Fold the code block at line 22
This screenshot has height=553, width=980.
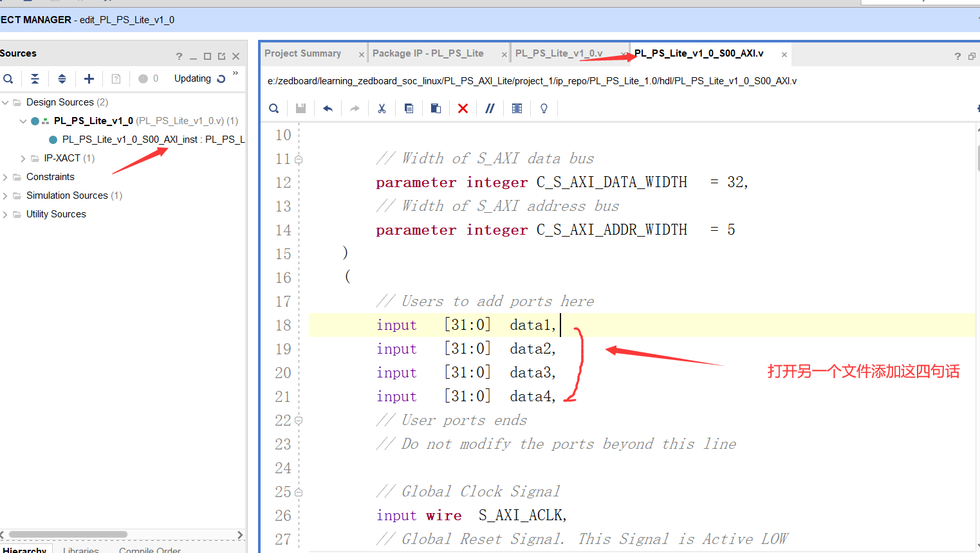pos(299,421)
